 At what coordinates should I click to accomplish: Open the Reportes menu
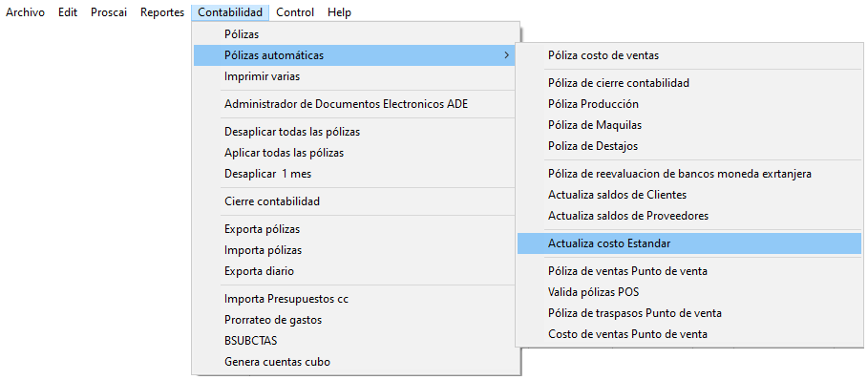[x=162, y=12]
